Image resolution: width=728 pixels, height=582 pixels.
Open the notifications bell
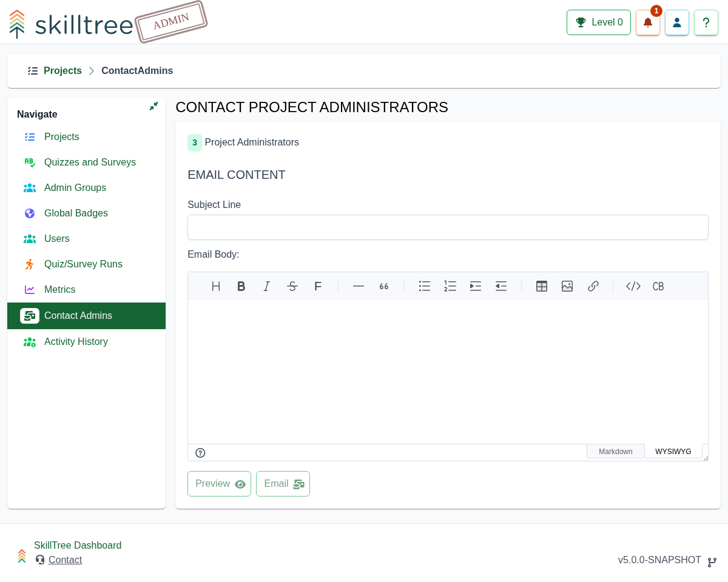click(648, 22)
